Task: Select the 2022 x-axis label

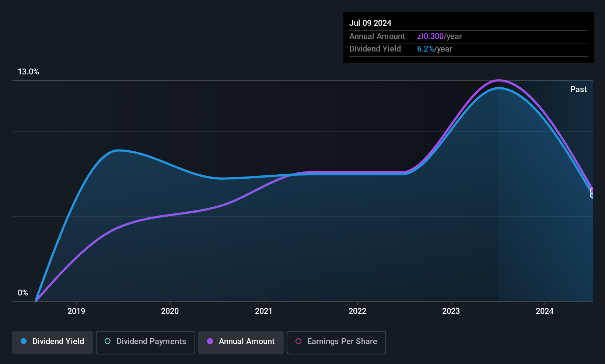Action: (x=357, y=311)
